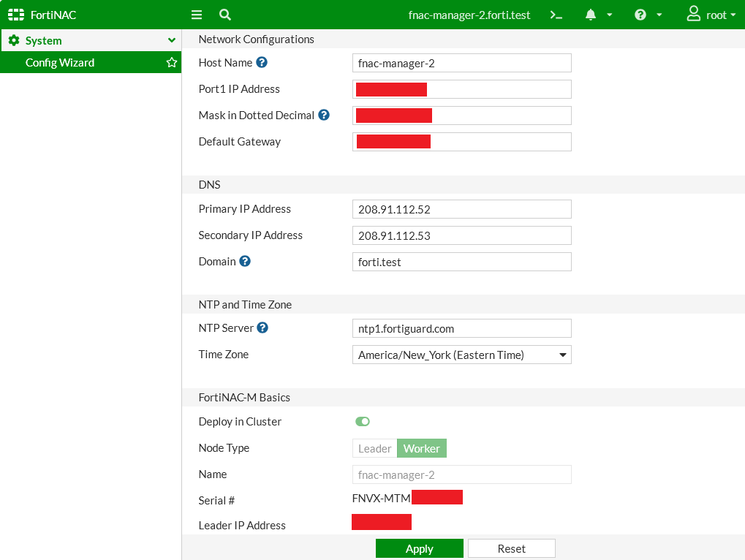
Task: Expand the notifications dropdown arrow
Action: coord(610,15)
